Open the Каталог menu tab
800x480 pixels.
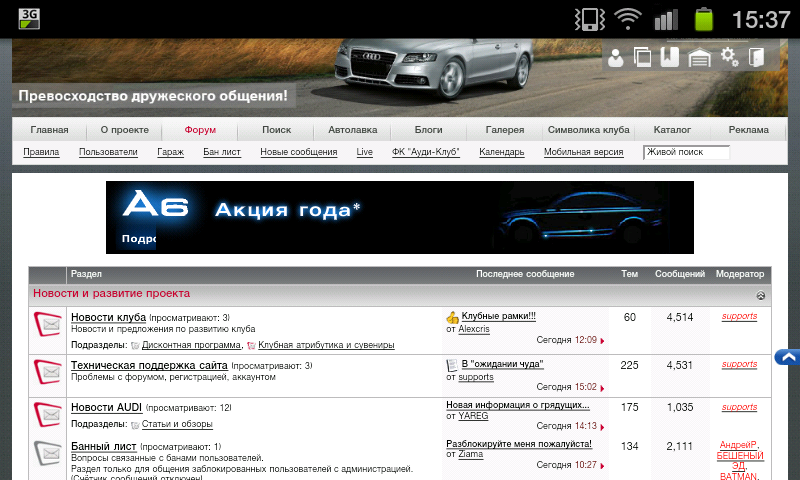(x=672, y=130)
